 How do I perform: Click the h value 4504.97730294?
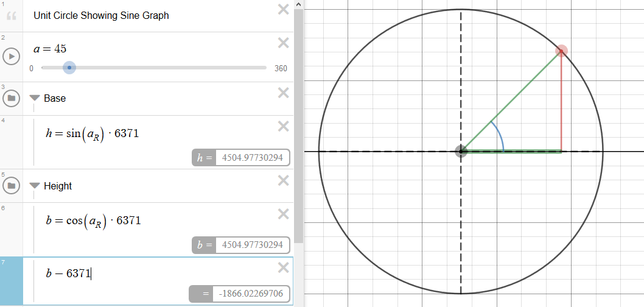(x=252, y=157)
